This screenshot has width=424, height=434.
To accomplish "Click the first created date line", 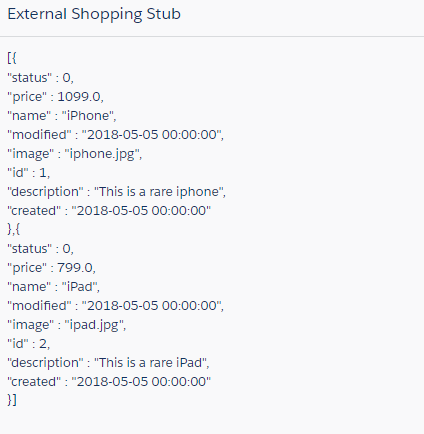I will 109,211.
